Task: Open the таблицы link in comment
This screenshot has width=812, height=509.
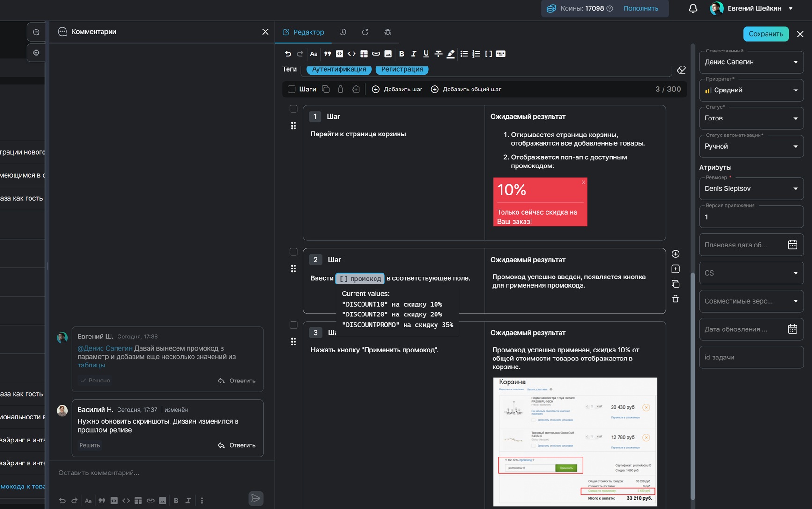Action: tap(91, 365)
